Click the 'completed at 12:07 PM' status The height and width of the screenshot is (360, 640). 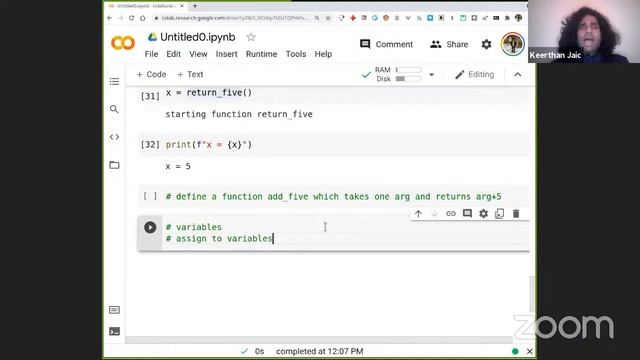(320, 351)
